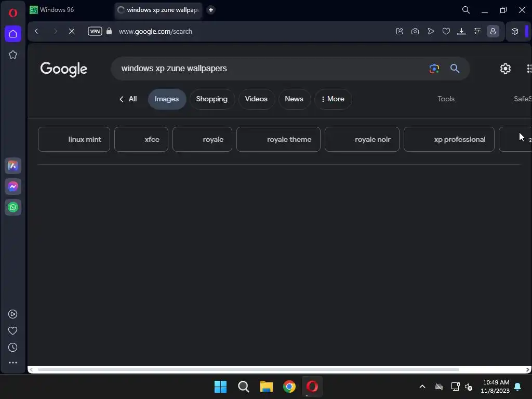Viewport: 532px width, 399px height.
Task: Open File Explorer from the taskbar
Action: [267, 387]
